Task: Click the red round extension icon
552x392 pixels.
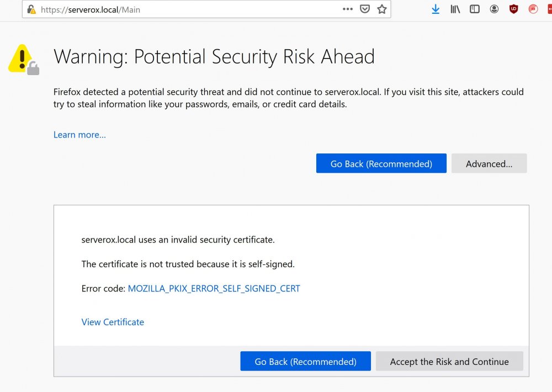Action: (x=533, y=9)
